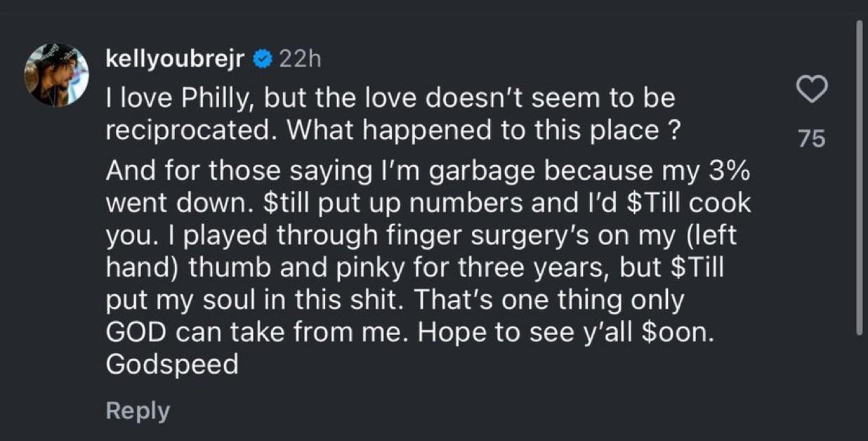Click the blue verified badge beside kellyoubrejr
The height and width of the screenshot is (441, 868).
click(x=262, y=59)
